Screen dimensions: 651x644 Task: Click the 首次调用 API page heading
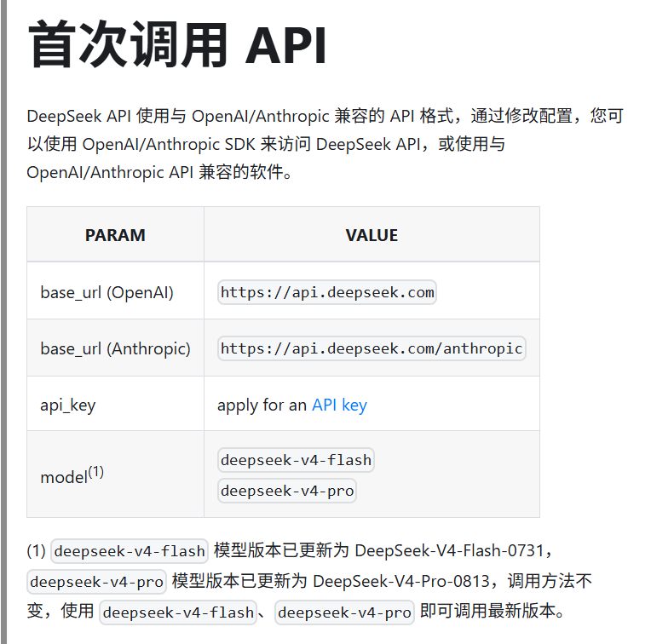tap(177, 45)
